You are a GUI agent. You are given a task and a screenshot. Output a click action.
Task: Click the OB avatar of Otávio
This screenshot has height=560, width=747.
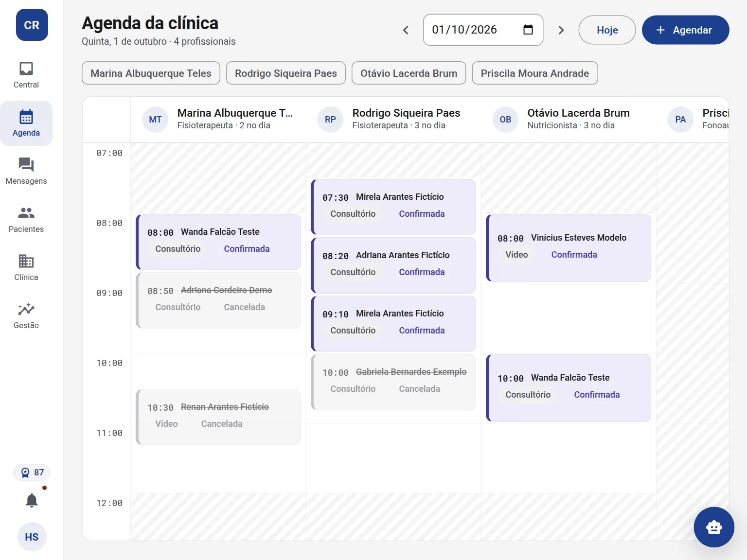click(505, 119)
